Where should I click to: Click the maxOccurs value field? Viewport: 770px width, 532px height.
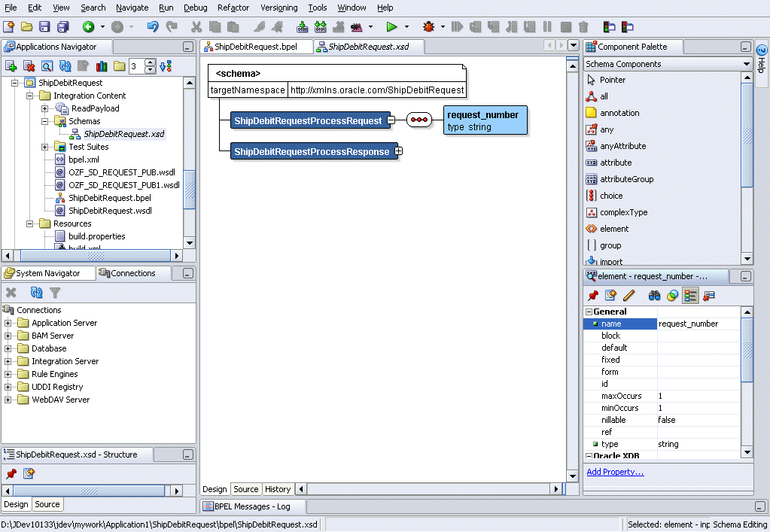pyautogui.click(x=698, y=396)
